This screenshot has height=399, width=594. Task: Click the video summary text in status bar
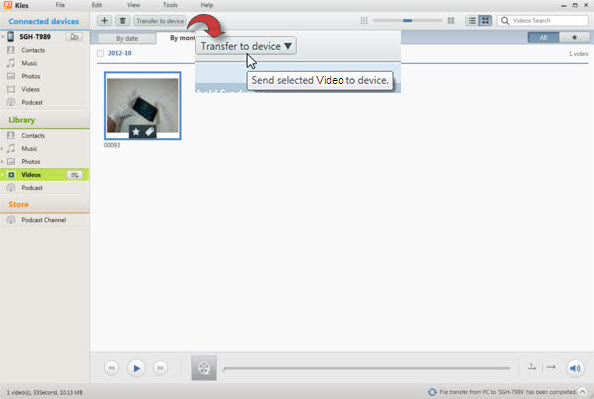point(44,393)
